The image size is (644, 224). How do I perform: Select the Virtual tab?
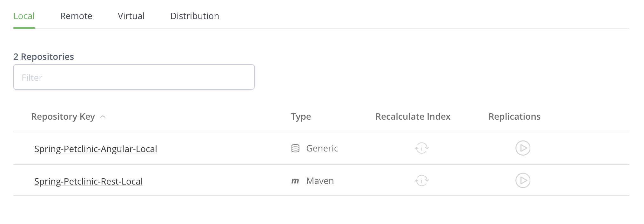[131, 16]
